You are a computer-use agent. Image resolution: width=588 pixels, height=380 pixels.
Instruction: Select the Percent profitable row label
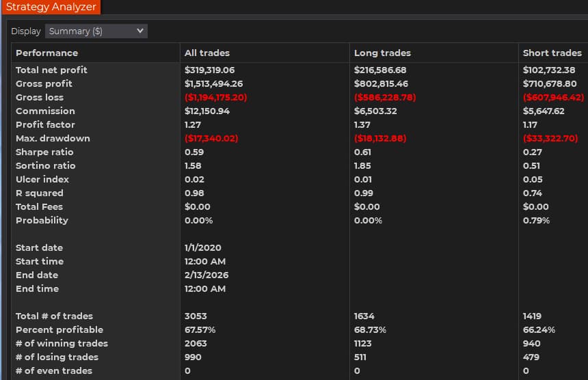pyautogui.click(x=59, y=330)
